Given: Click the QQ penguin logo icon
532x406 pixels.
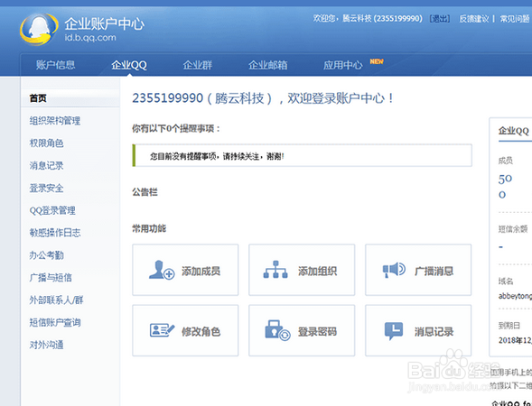Looking at the screenshot, I should pos(39,29).
